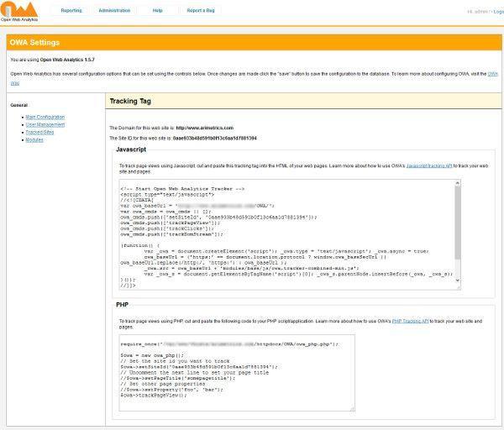Click the '$owa->trackPageView();' PHP line
The height and width of the screenshot is (430, 504).
[154, 396]
